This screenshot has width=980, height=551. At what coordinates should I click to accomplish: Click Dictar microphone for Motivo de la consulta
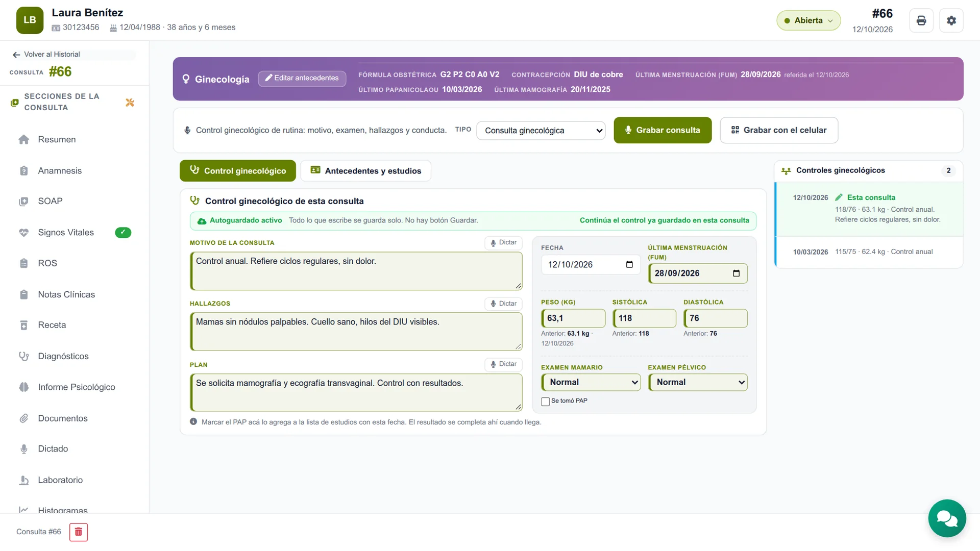[x=503, y=243]
